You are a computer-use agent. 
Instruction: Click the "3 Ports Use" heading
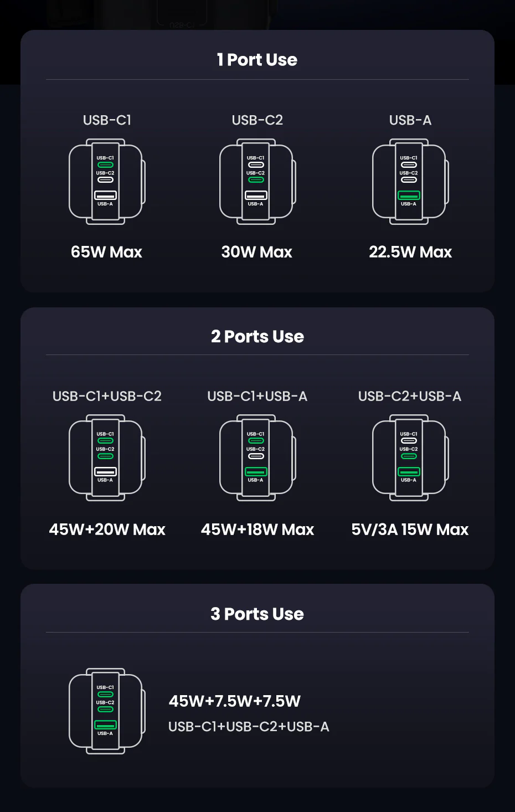[x=257, y=614]
